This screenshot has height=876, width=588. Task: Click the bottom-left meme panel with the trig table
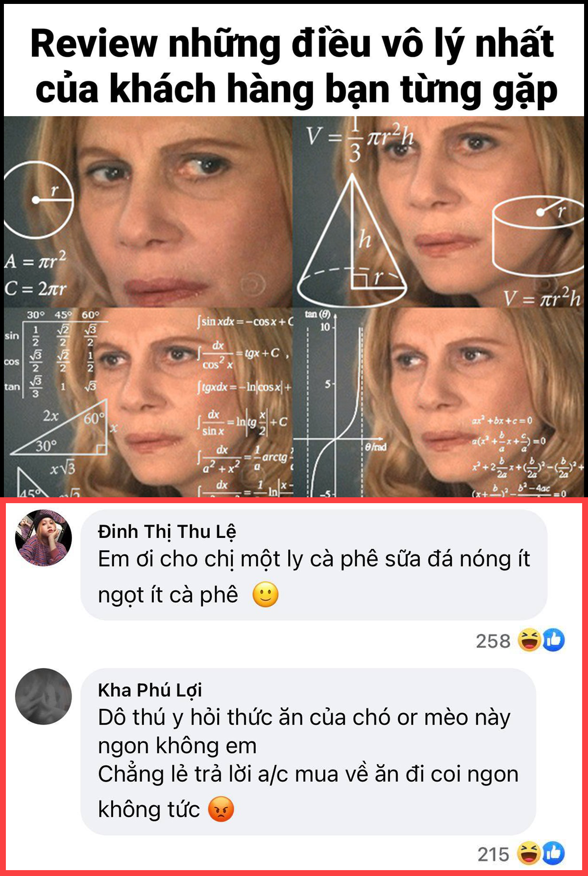(148, 402)
